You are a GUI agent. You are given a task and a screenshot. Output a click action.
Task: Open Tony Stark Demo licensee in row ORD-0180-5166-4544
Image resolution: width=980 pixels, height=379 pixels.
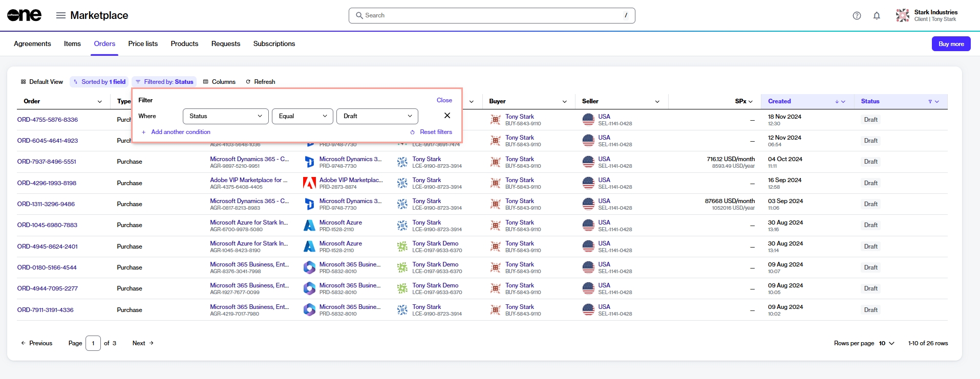pos(435,264)
